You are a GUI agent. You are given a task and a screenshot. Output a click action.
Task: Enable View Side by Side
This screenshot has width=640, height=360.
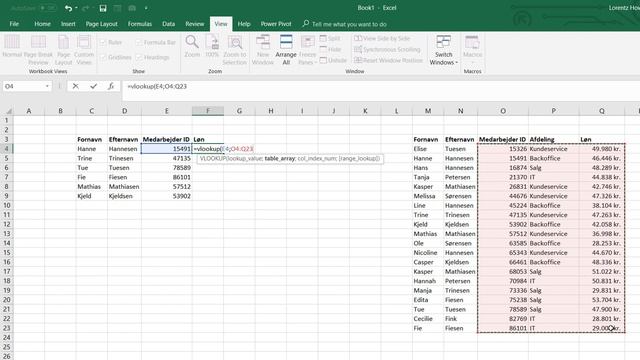[382, 38]
